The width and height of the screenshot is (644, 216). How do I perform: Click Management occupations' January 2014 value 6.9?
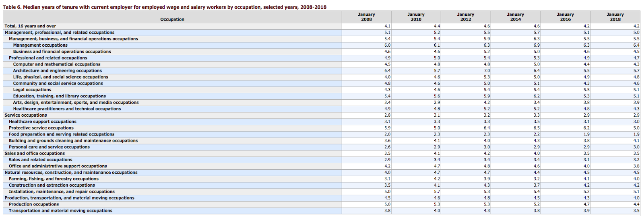pos(537,45)
